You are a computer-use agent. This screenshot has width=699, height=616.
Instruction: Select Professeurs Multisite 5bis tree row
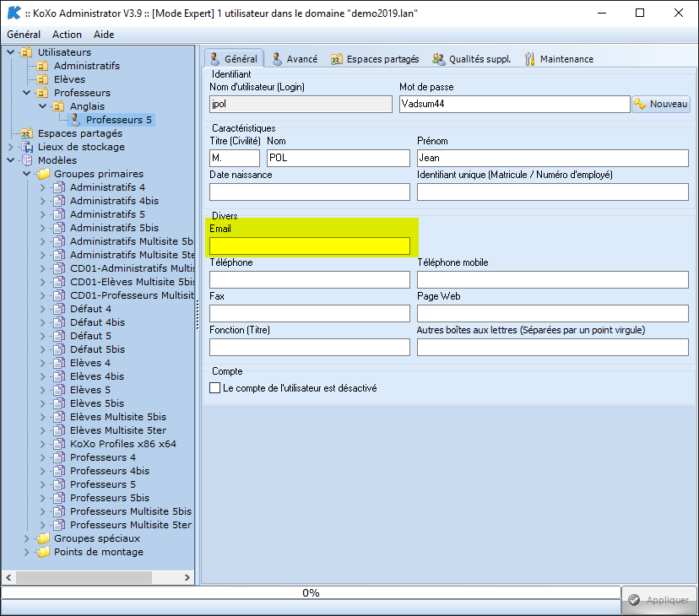[131, 511]
